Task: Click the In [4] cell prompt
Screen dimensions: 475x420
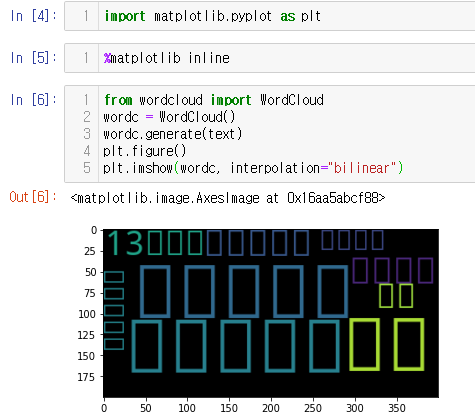Action: [x=33, y=16]
